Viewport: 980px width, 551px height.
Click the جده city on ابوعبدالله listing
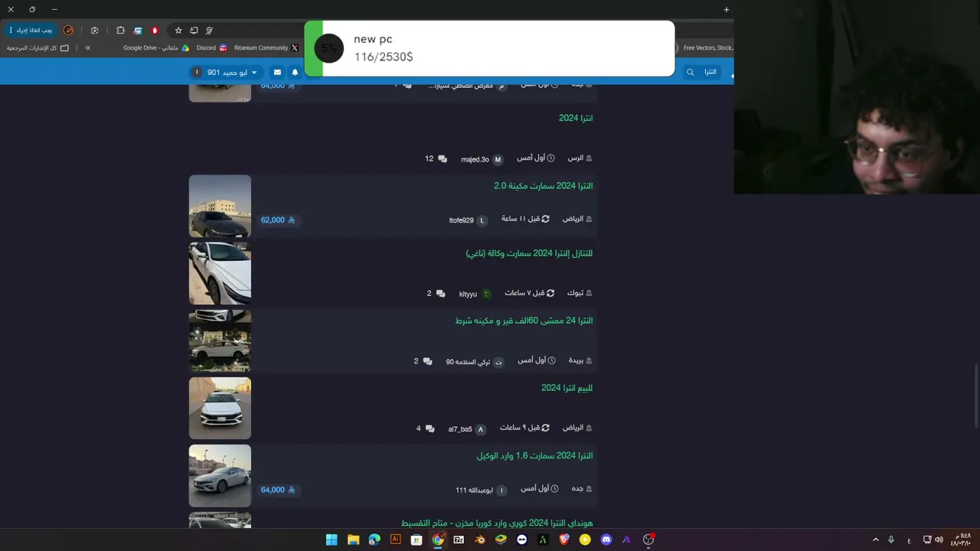pyautogui.click(x=582, y=489)
